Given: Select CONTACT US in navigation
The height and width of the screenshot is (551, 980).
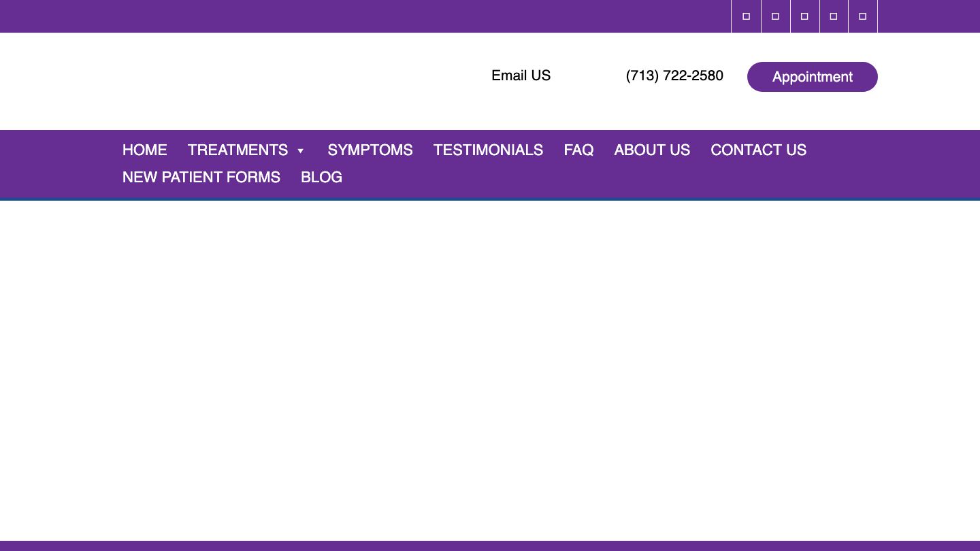Looking at the screenshot, I should point(758,150).
